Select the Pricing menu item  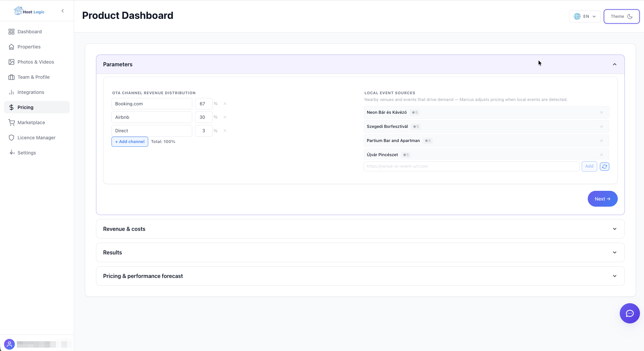pyautogui.click(x=37, y=107)
